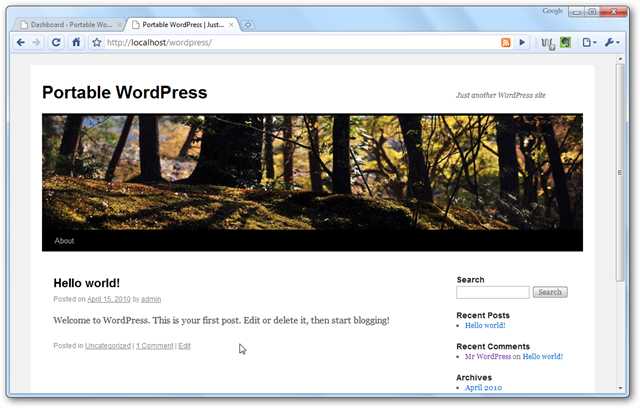
Task: Click the April 15, 2010 post date link
Action: (109, 299)
